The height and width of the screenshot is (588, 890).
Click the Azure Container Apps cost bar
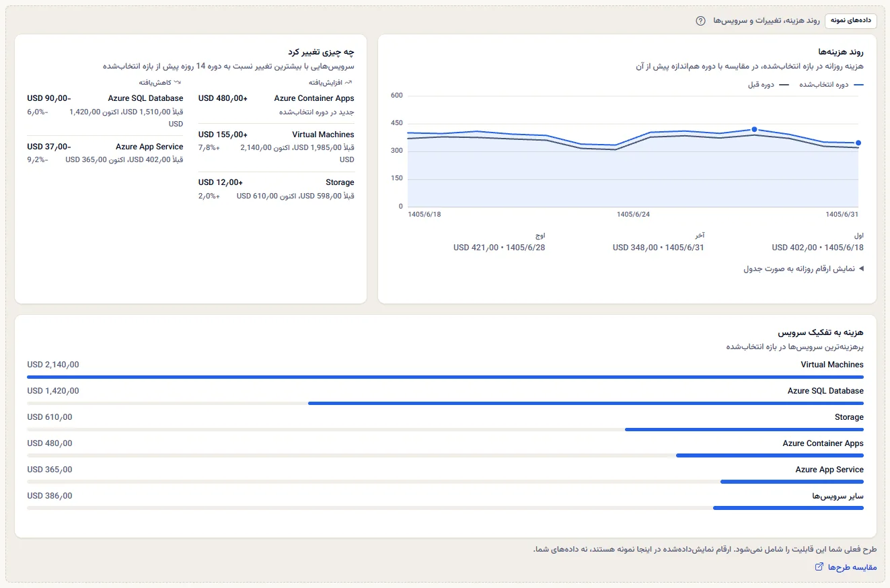click(770, 455)
